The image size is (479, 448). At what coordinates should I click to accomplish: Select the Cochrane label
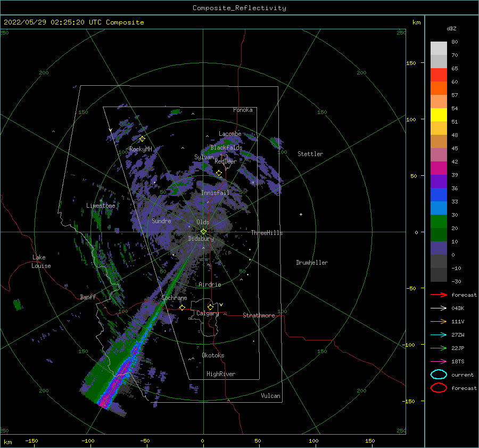pyautogui.click(x=174, y=298)
